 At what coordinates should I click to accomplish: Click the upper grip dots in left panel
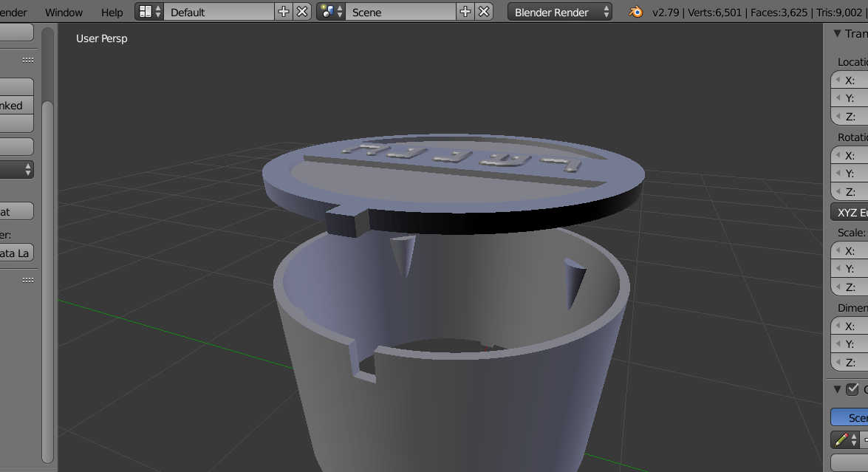click(x=27, y=60)
